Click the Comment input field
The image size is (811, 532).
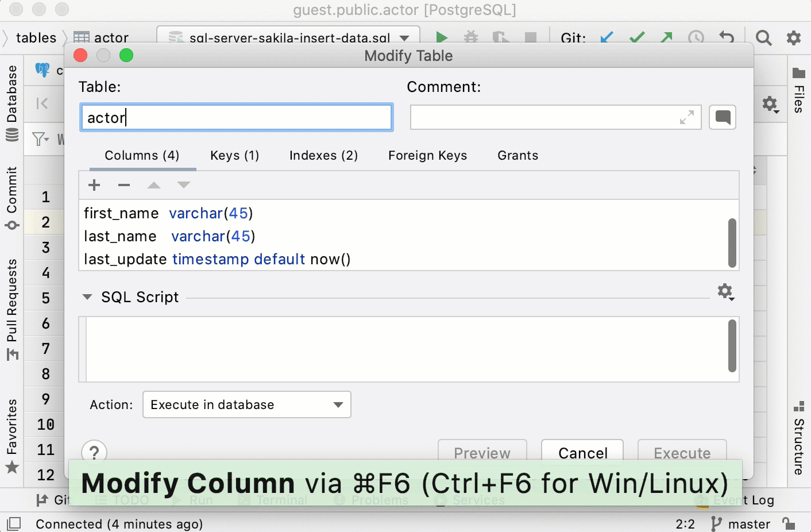click(x=555, y=117)
